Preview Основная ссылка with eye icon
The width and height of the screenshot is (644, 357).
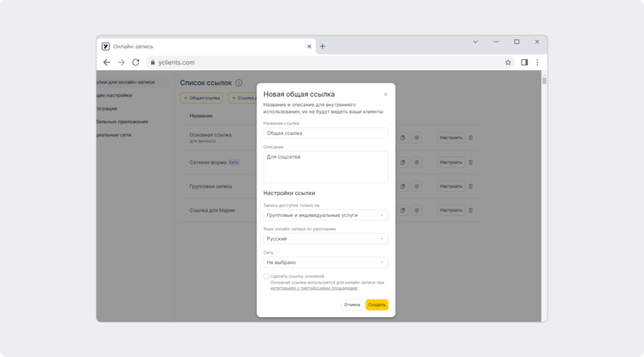pyautogui.click(x=416, y=138)
